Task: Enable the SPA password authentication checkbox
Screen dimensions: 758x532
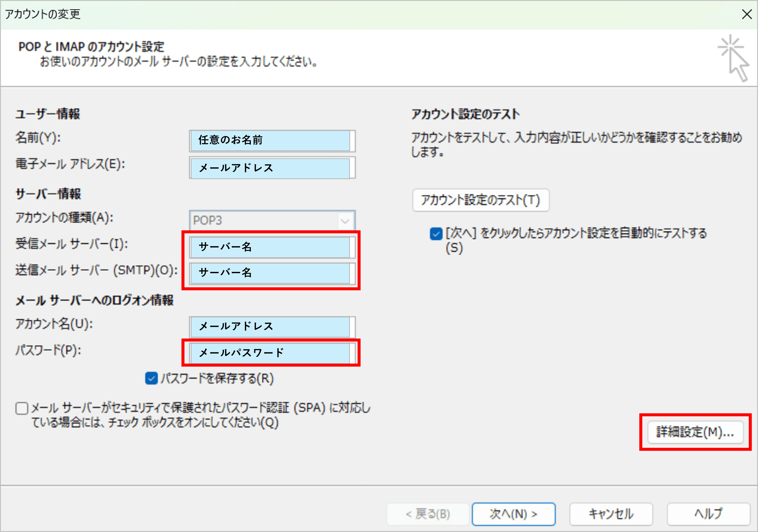Action: click(22, 408)
